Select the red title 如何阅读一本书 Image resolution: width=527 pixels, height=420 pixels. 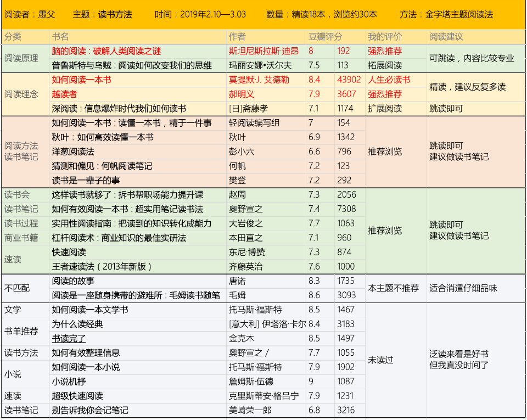point(81,80)
